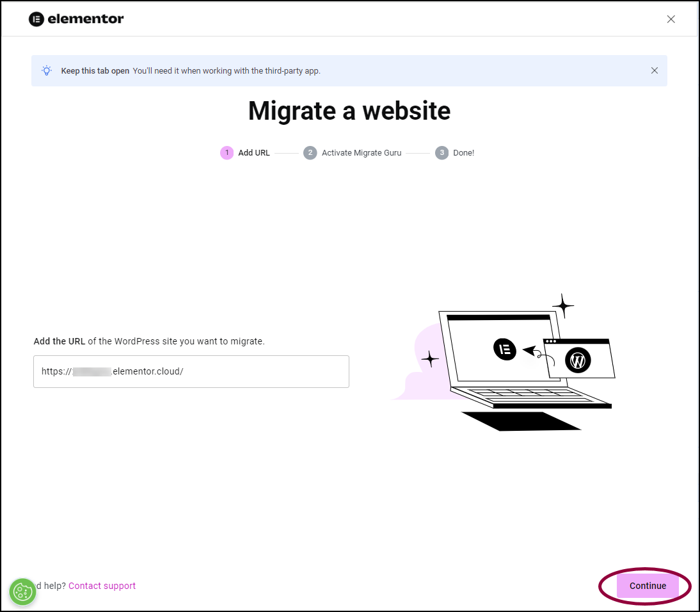Click the step 2 number circle
Viewport: 700px width, 612px height.
click(310, 153)
